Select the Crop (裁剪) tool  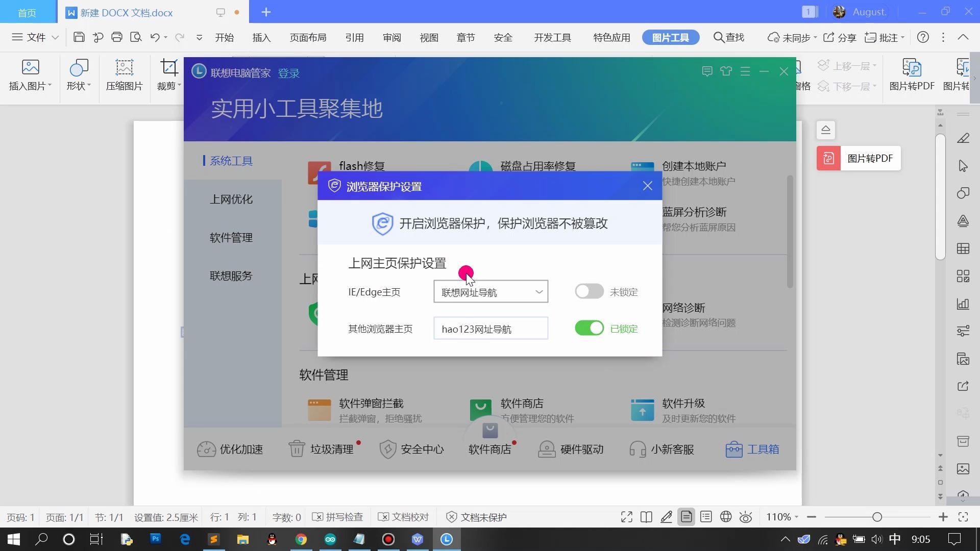168,75
